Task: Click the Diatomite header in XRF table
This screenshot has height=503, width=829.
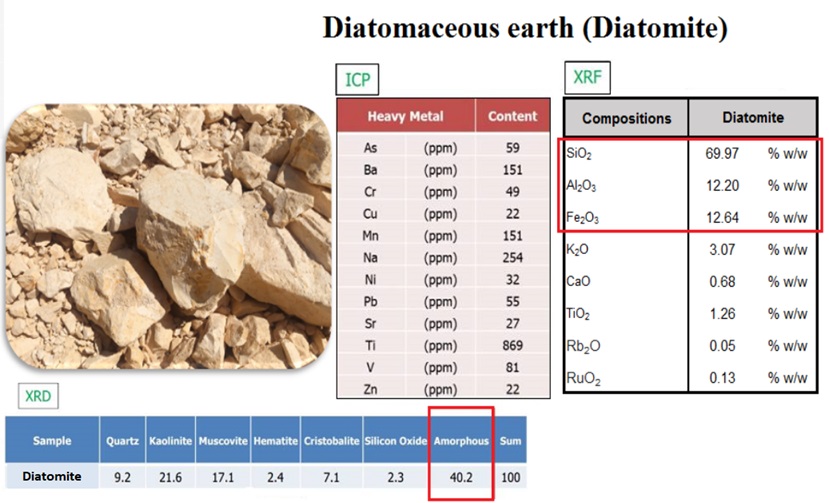Action: pyautogui.click(x=753, y=118)
